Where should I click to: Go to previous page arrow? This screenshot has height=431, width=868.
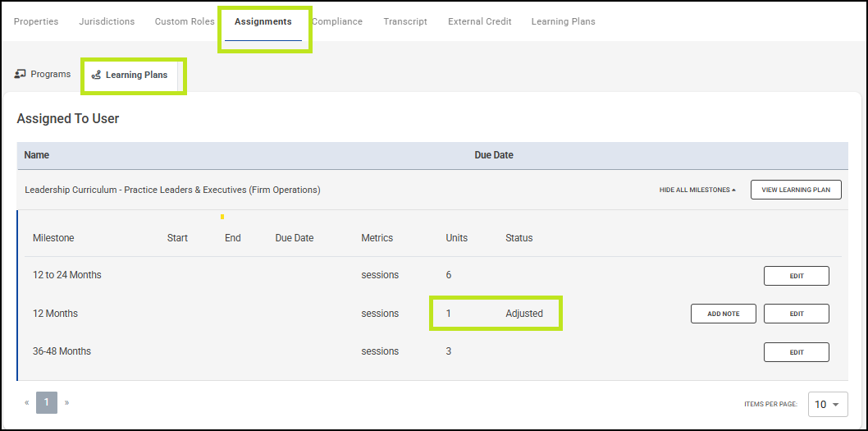[x=27, y=402]
